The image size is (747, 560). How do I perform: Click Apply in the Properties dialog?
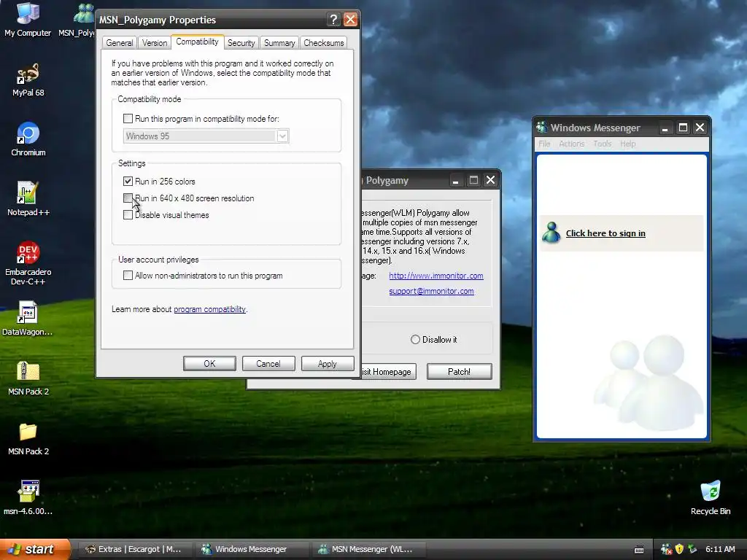pyautogui.click(x=328, y=364)
